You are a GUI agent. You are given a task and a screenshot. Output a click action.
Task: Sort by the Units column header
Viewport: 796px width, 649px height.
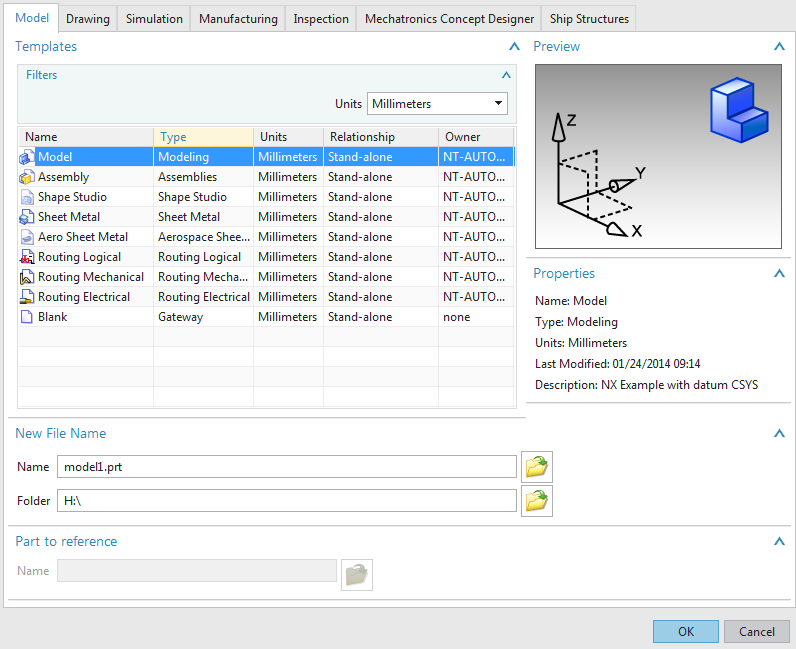(288, 137)
